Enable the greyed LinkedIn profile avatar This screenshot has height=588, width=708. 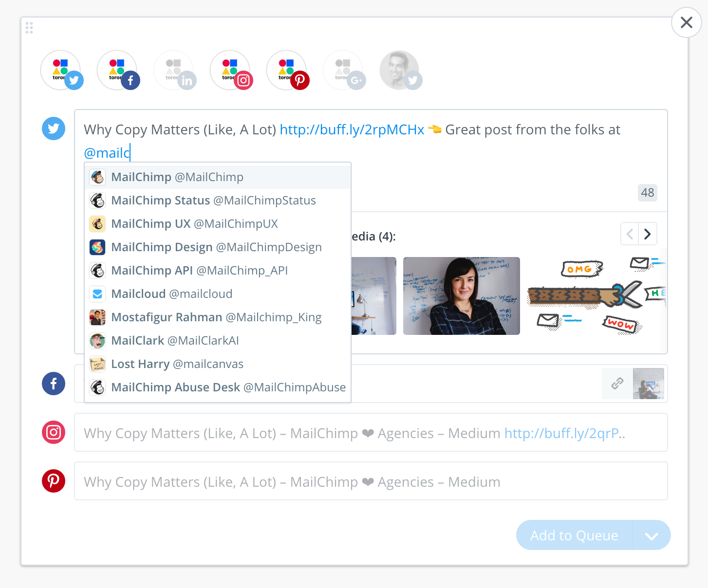click(174, 70)
